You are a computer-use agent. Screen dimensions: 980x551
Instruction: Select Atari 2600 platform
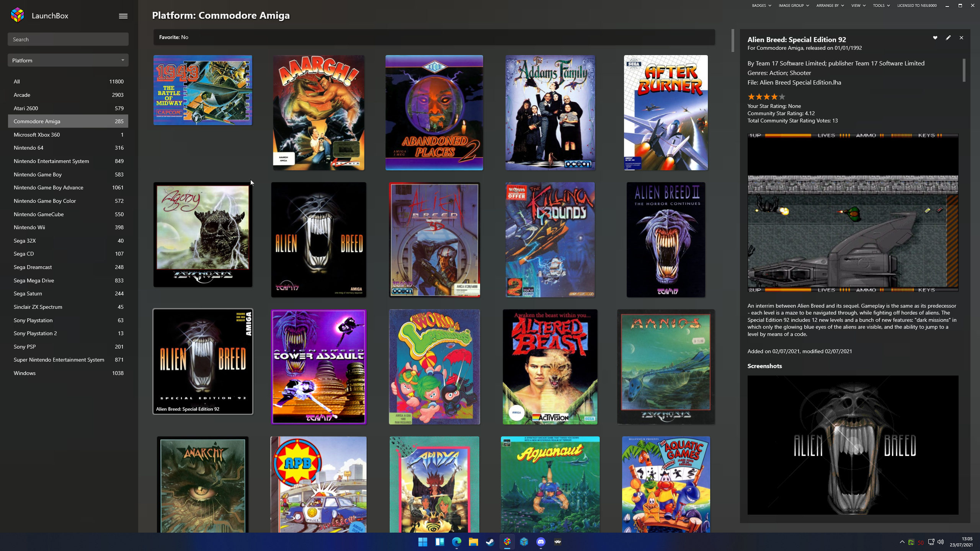pos(68,108)
